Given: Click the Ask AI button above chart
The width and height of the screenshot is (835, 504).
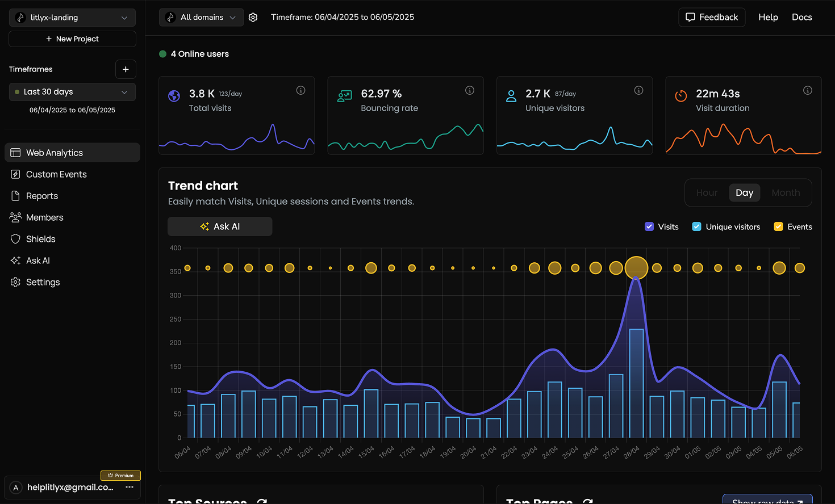Looking at the screenshot, I should [220, 226].
